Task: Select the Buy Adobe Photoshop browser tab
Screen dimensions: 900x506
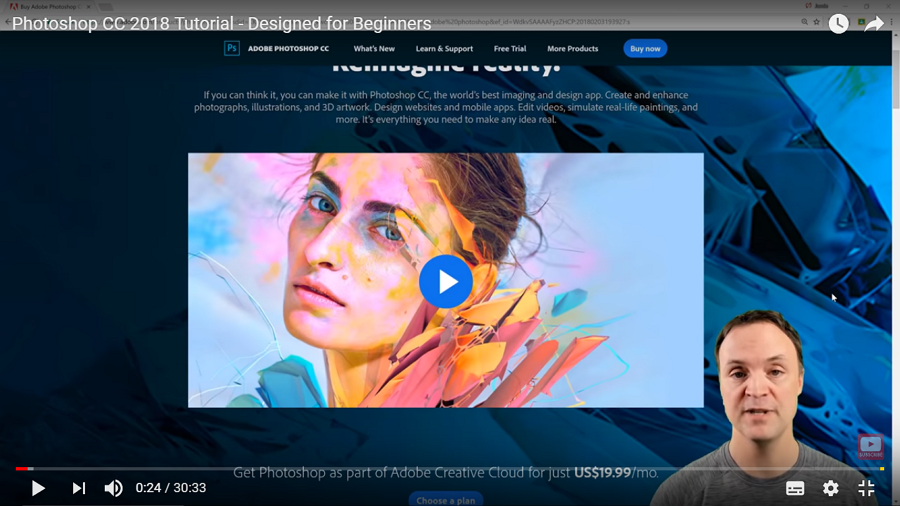Action: (x=50, y=7)
